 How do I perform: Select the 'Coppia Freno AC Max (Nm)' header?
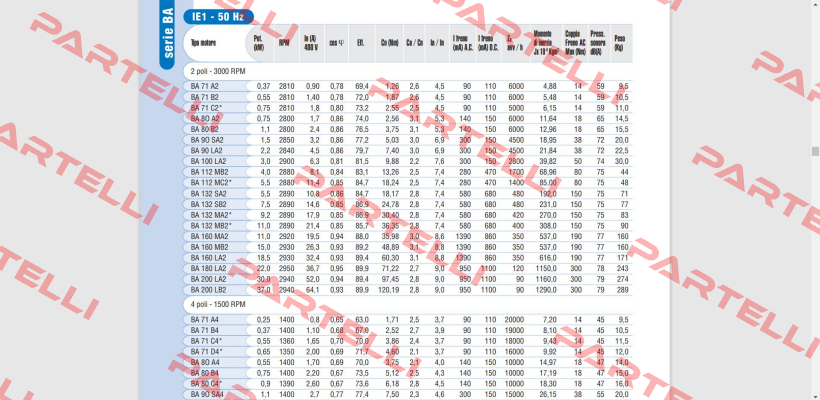click(575, 43)
